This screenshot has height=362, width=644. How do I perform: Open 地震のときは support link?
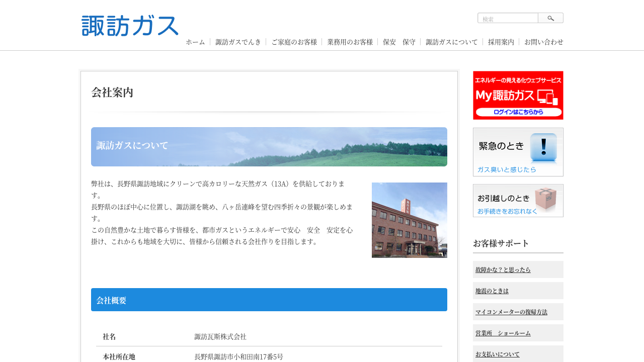492,291
